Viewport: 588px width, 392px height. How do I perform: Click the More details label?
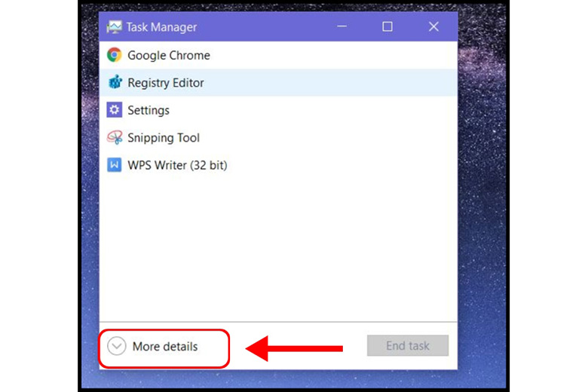pos(165,346)
